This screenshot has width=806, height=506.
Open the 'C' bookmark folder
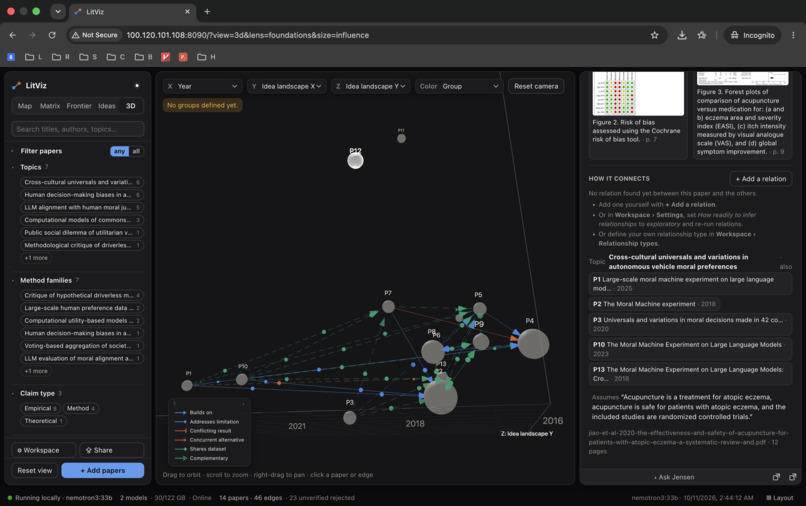click(116, 57)
